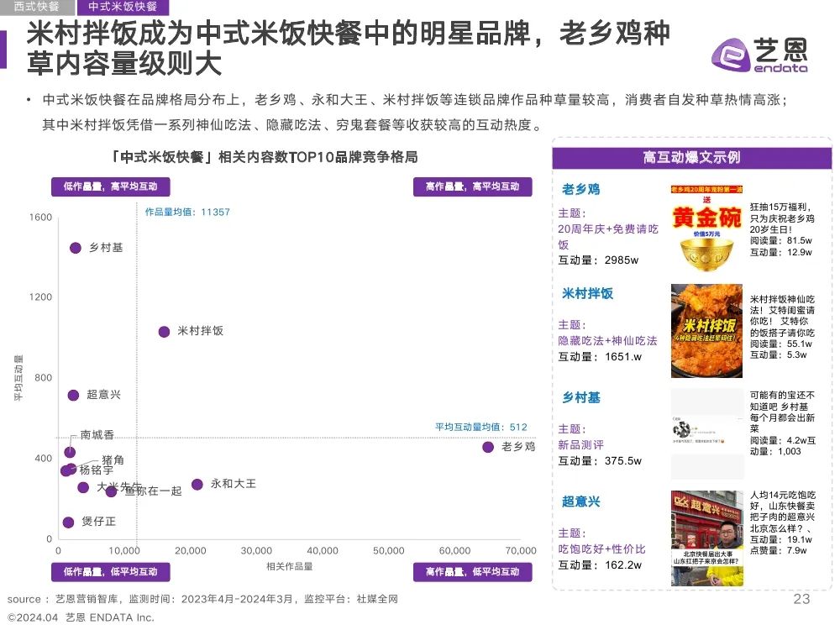Click the 低作品量，高平均互动 quadrant label

tap(110, 186)
